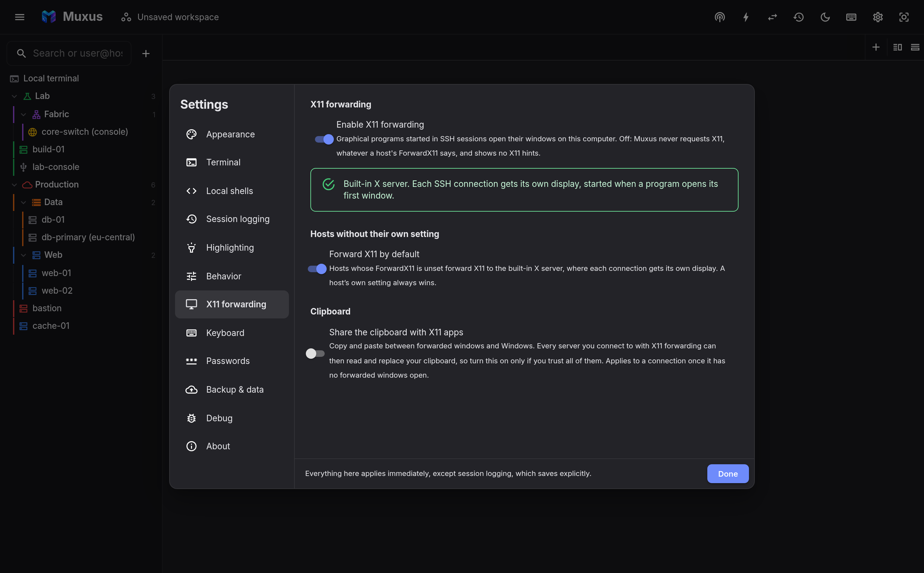Select the bastion host

point(47,308)
